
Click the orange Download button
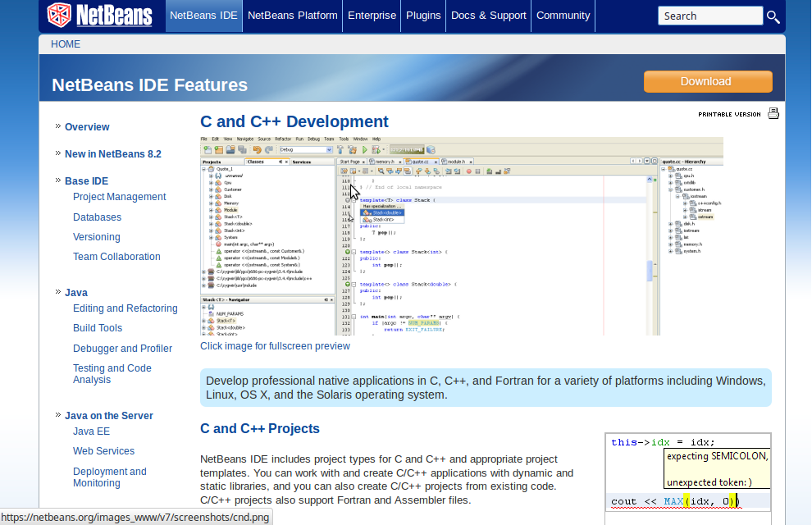click(x=708, y=82)
